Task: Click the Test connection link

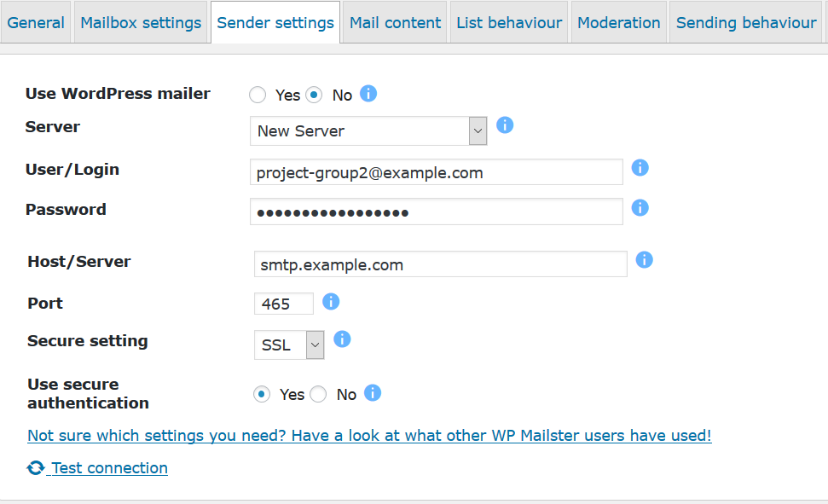Action: pos(109,468)
